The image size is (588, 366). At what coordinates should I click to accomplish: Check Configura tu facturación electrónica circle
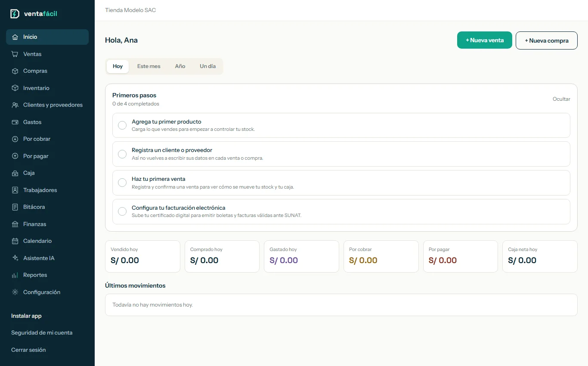tap(122, 211)
